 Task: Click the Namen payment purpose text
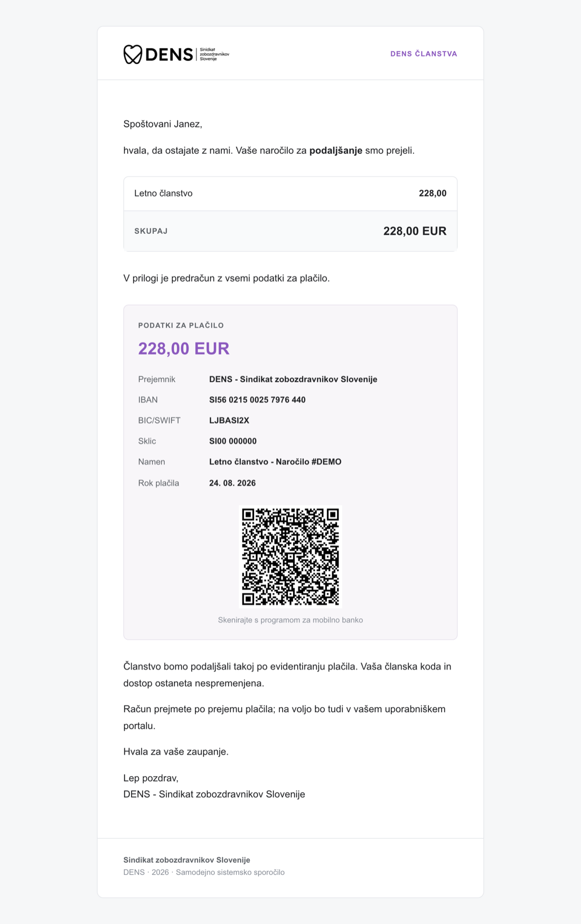(x=275, y=461)
